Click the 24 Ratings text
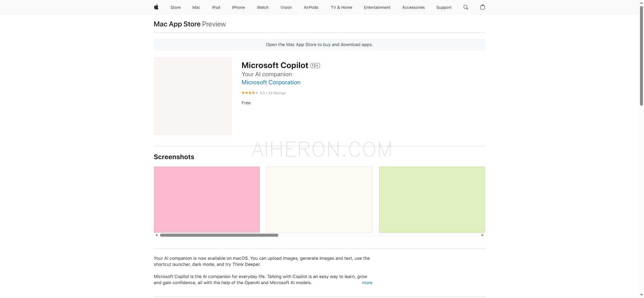This screenshot has height=298, width=644. click(x=277, y=93)
